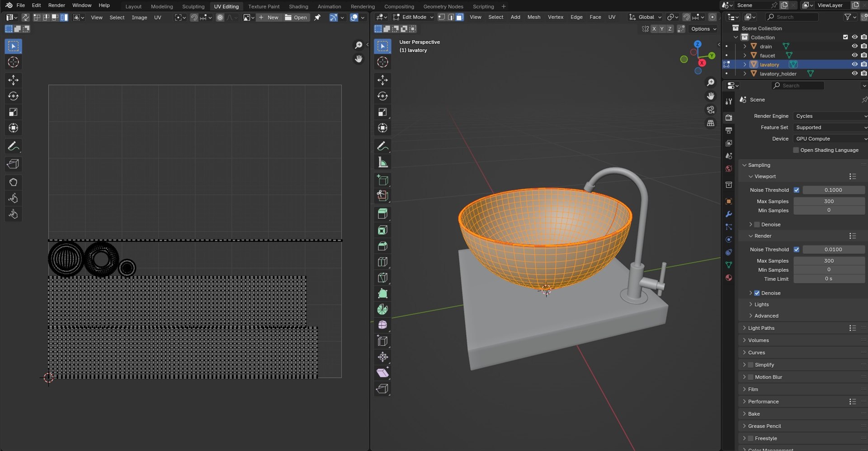
Task: Select the Move tool in 3D viewport
Action: 382,80
